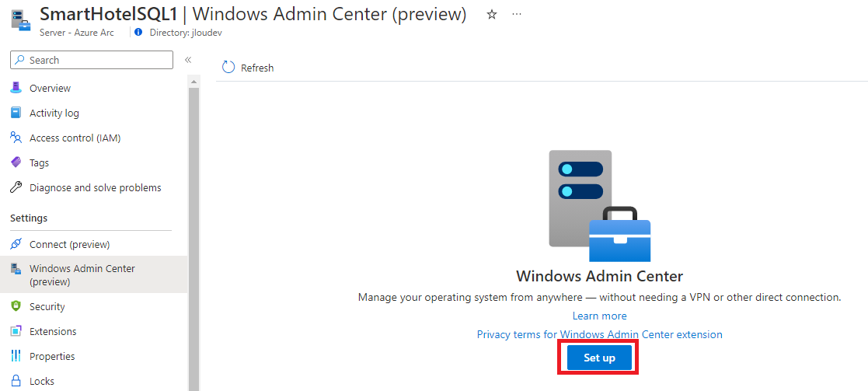Click the circular Refresh arrow icon
Image resolution: width=868 pixels, height=391 pixels.
coord(228,68)
